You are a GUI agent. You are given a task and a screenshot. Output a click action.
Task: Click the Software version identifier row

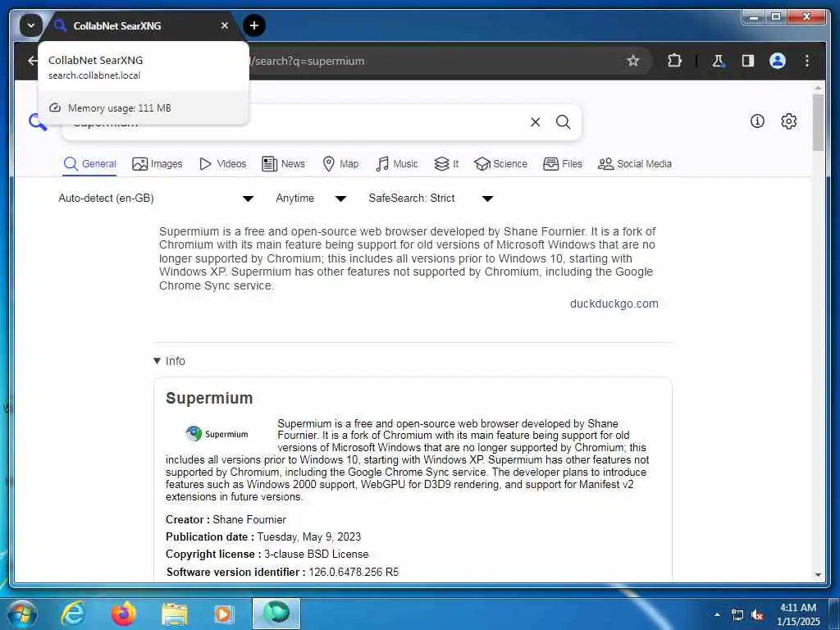coord(282,572)
